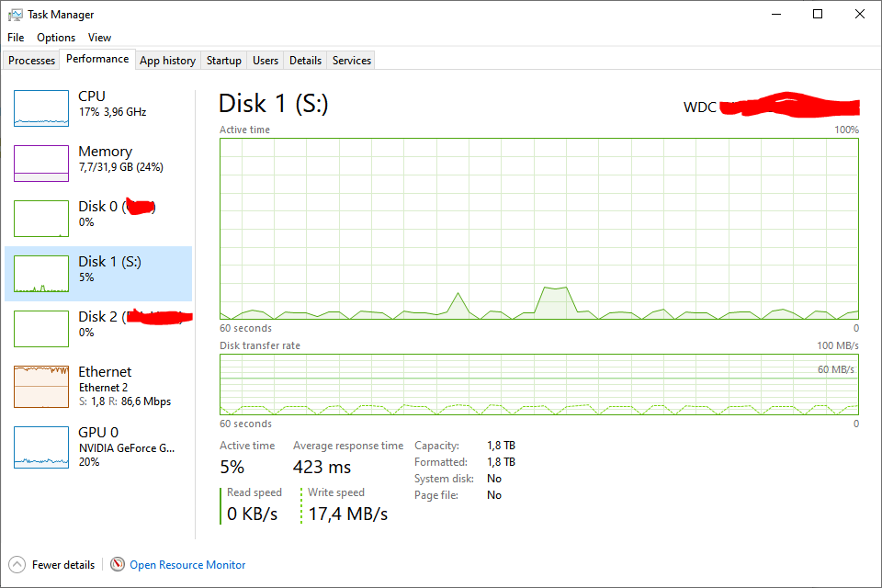
Task: Collapse to fewer details view
Action: click(51, 564)
